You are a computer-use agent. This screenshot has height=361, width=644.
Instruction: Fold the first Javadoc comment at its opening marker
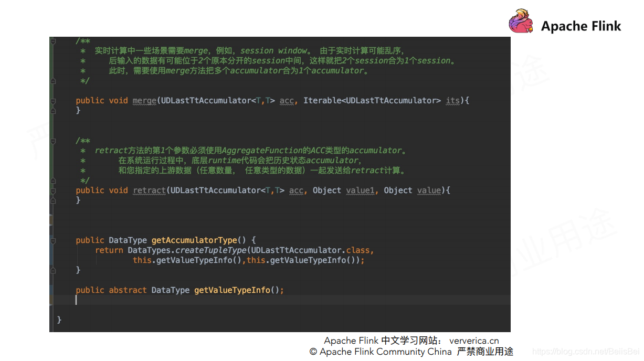(52, 41)
